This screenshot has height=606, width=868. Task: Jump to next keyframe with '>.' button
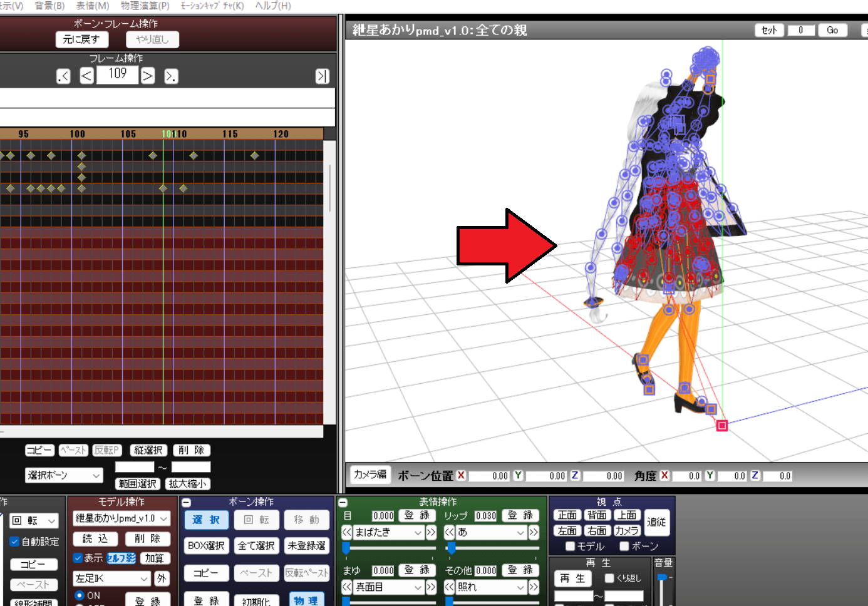pyautogui.click(x=171, y=76)
